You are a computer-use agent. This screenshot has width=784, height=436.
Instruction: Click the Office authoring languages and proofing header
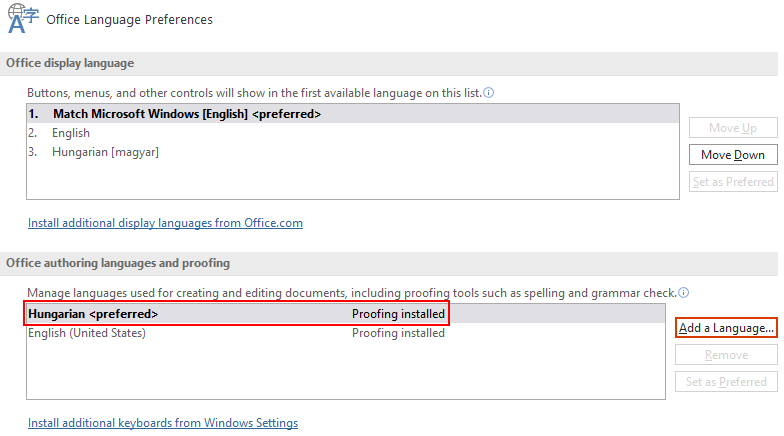[x=118, y=263]
